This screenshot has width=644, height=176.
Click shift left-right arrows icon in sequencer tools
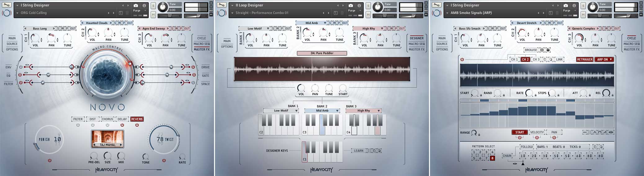[610, 132]
